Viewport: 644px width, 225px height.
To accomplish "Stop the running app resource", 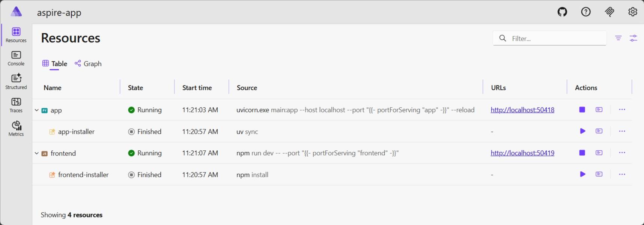I will click(582, 110).
